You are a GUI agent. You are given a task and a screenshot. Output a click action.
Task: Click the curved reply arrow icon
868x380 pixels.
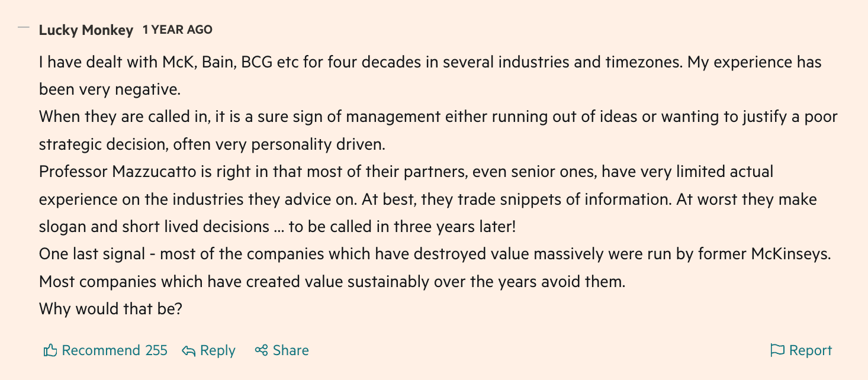(x=188, y=350)
